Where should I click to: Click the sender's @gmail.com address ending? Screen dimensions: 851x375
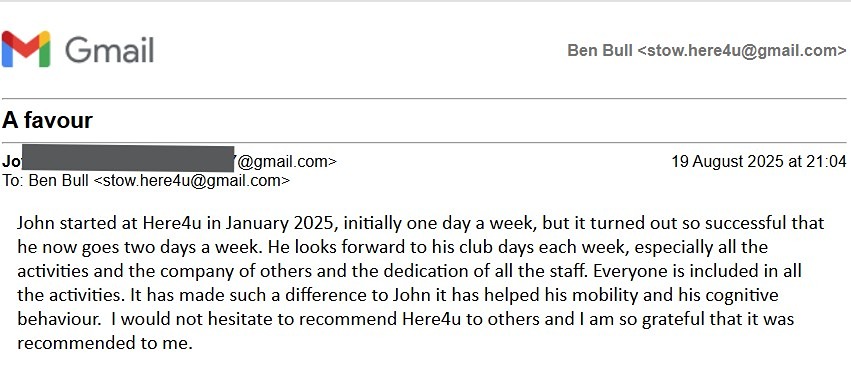click(286, 162)
